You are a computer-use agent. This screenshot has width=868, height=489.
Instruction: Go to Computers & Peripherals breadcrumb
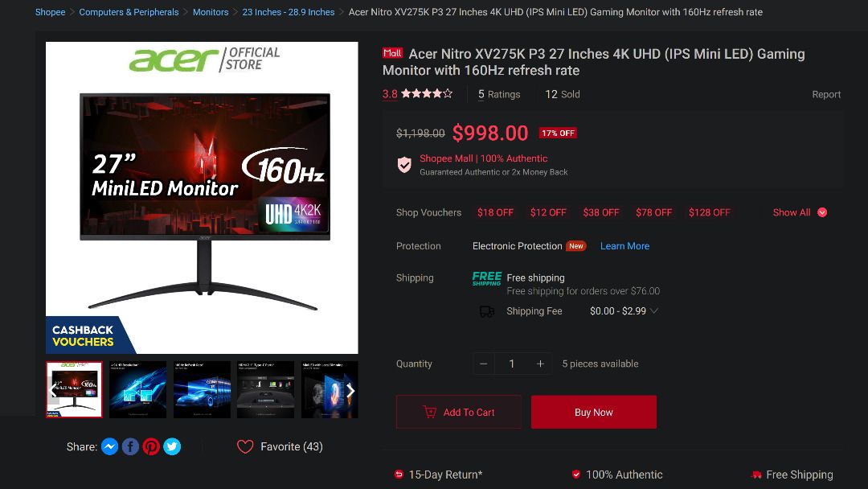point(129,12)
